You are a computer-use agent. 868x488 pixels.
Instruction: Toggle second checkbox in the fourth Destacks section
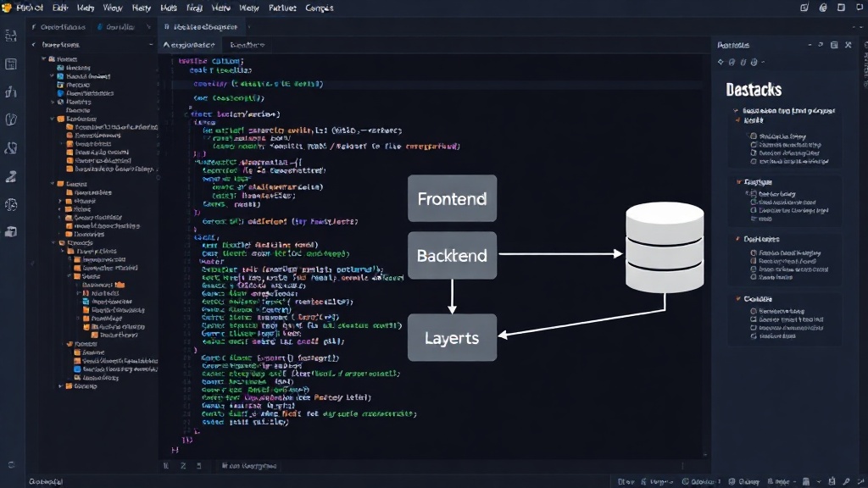pyautogui.click(x=754, y=319)
